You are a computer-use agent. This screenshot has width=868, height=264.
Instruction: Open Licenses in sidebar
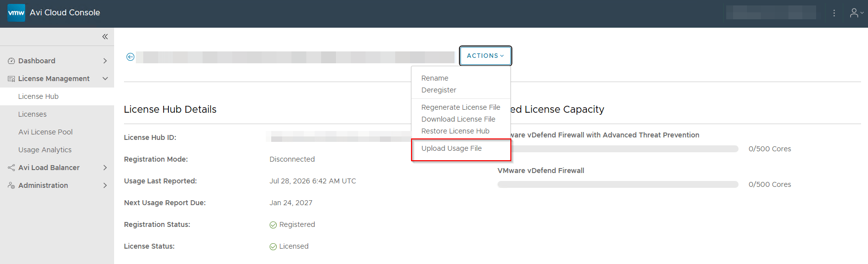(x=33, y=114)
